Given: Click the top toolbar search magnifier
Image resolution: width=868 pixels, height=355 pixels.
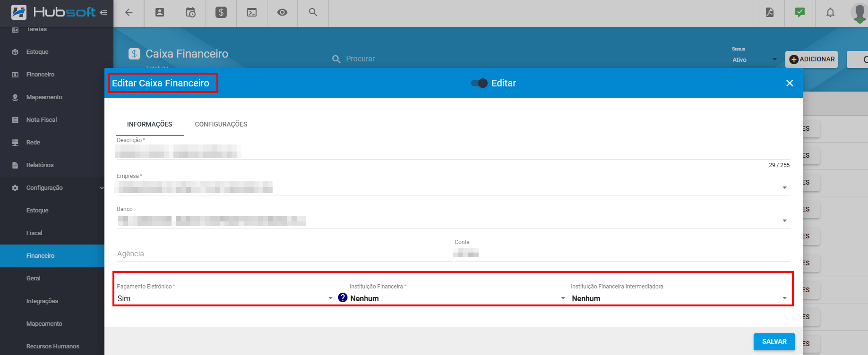Looking at the screenshot, I should click(x=313, y=12).
